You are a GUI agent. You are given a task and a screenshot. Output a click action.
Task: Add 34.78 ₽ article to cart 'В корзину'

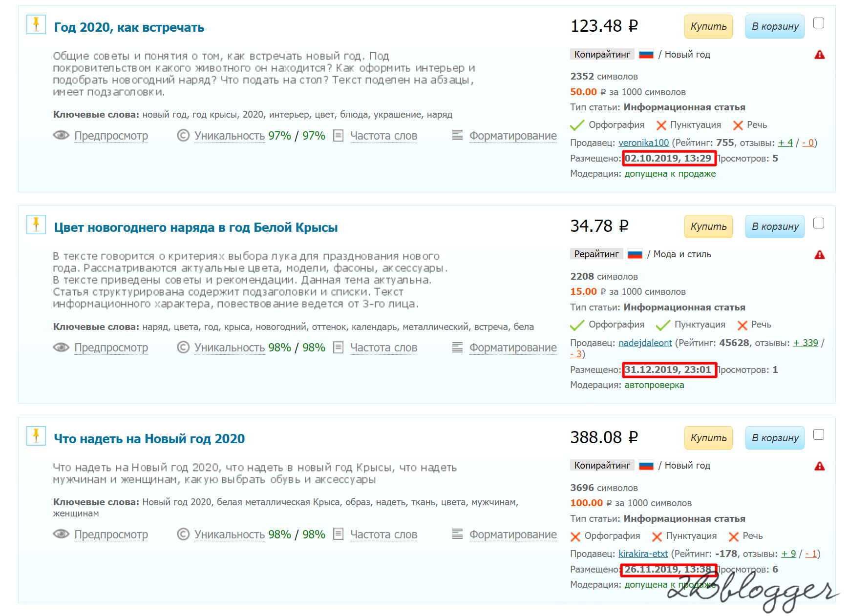tap(775, 226)
